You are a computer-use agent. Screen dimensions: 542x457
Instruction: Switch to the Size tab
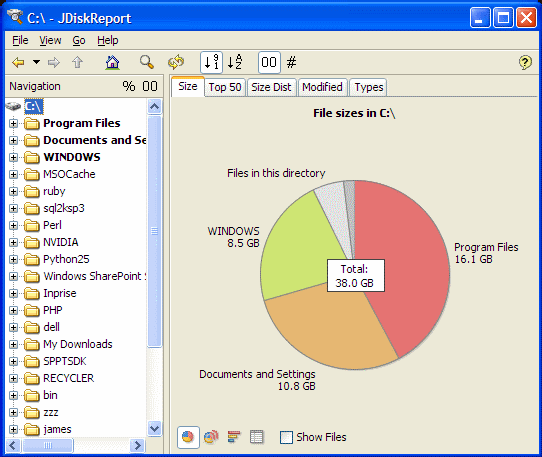(x=188, y=86)
